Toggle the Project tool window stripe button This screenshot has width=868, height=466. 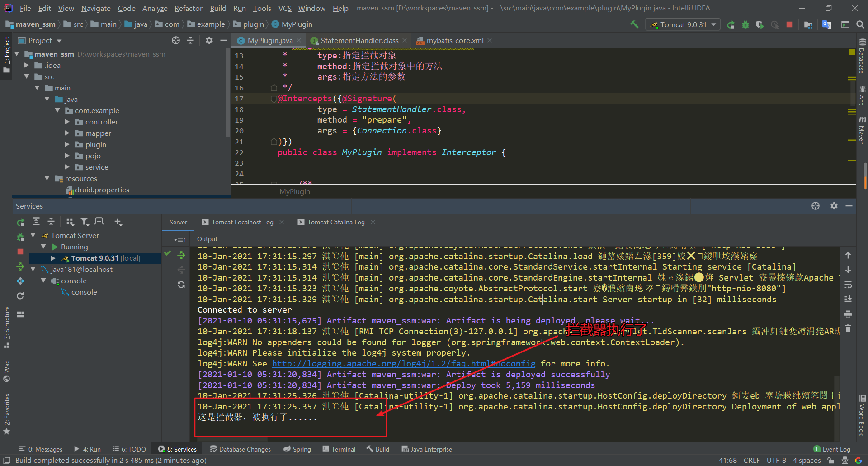6,55
